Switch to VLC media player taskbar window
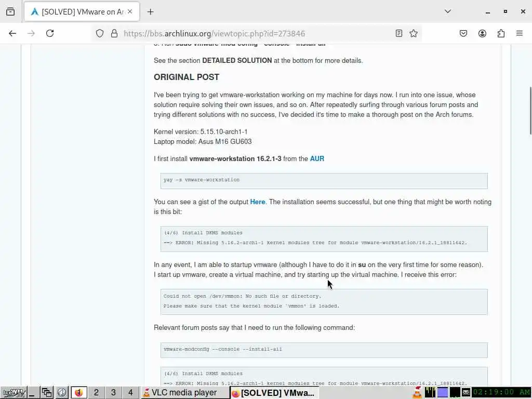The height and width of the screenshot is (399, 532). [x=185, y=393]
